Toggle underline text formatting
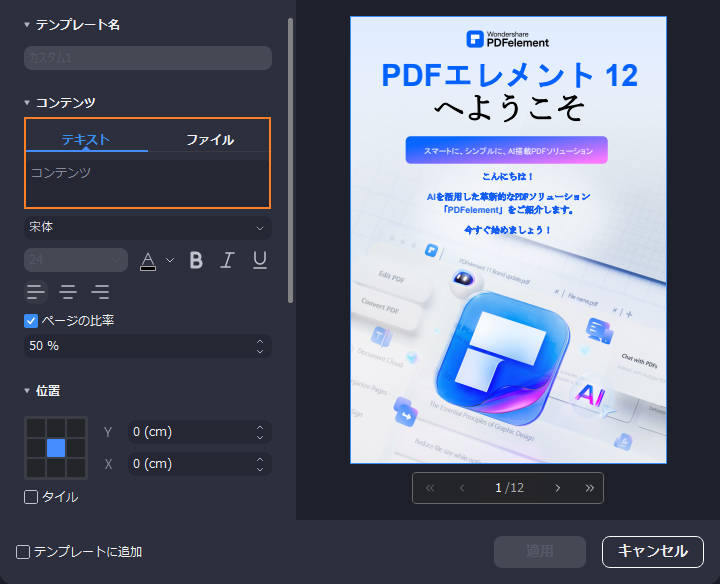Screen dimensions: 720x584 click(x=260, y=260)
